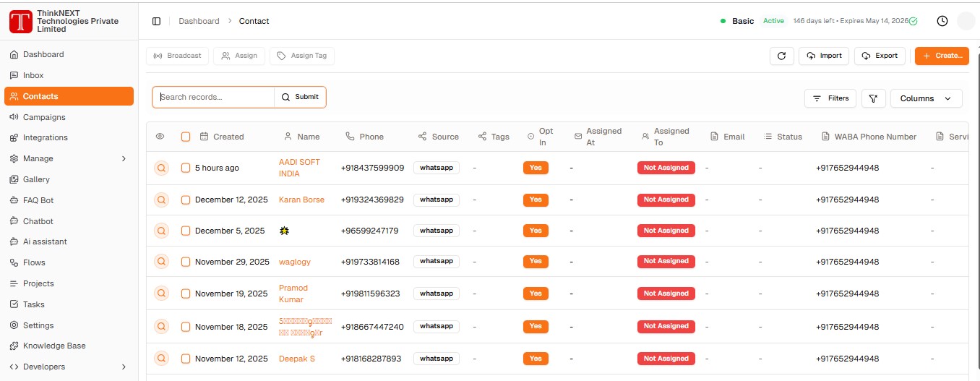Image resolution: width=980 pixels, height=381 pixels.
Task: Tick the select-all checkbox in header
Action: 186,137
